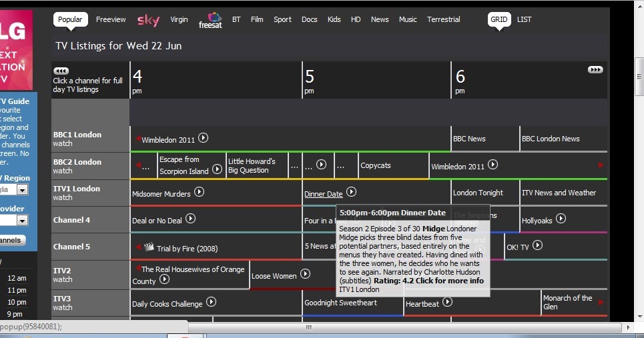Screen dimensions: 644x338
Task: Open Monarch of the Glen listing
Action: tap(568, 302)
